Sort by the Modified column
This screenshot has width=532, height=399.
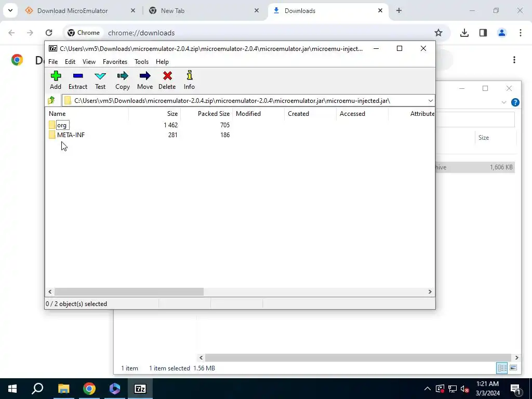(258, 114)
